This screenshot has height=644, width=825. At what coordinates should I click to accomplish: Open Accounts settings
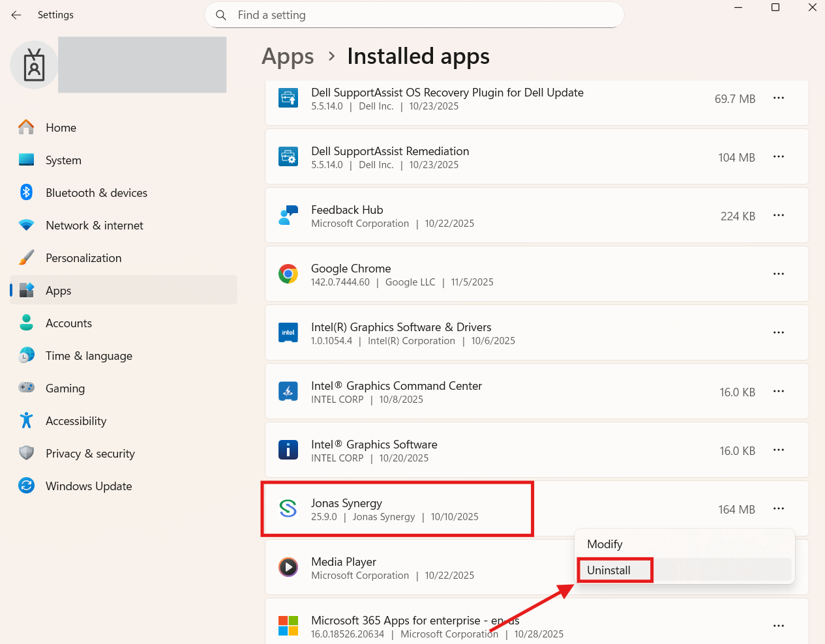point(123,323)
